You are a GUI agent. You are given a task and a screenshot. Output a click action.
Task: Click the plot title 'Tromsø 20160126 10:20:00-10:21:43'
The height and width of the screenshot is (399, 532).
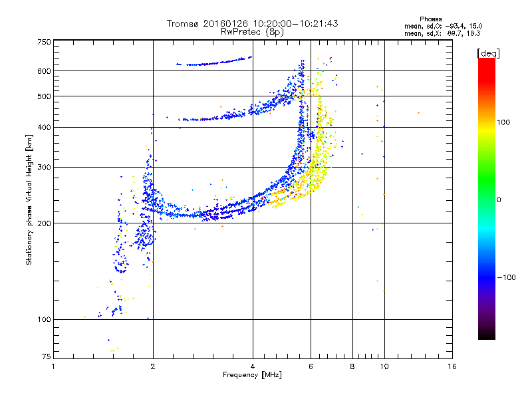pos(252,23)
